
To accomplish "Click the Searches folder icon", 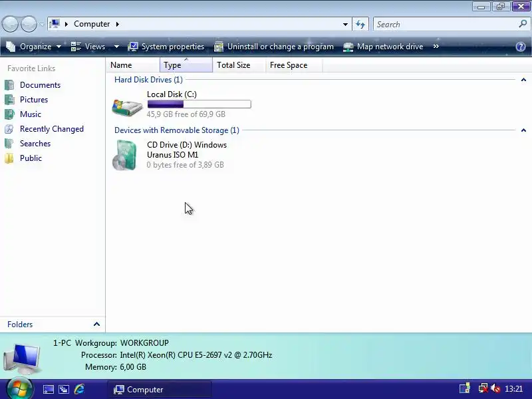I will (9, 144).
